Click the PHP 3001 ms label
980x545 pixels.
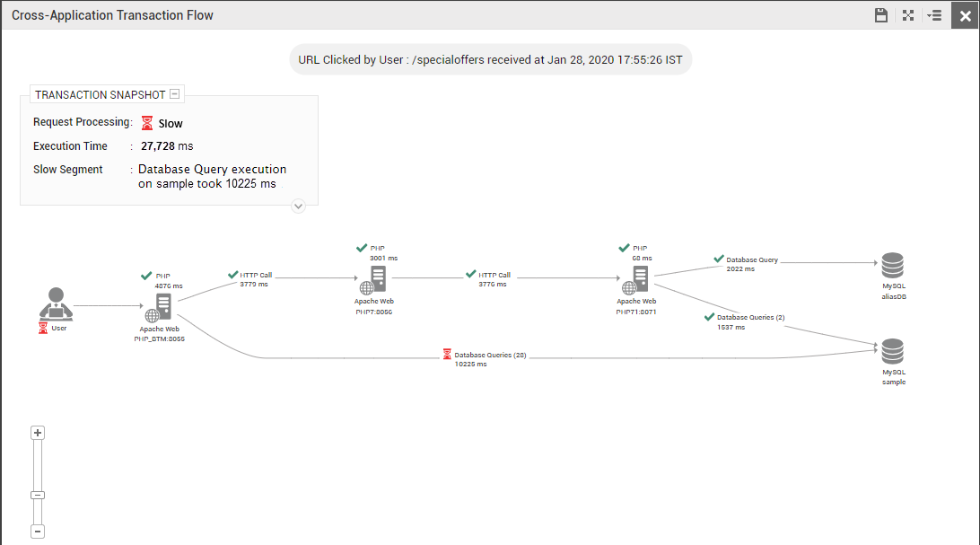tap(384, 253)
